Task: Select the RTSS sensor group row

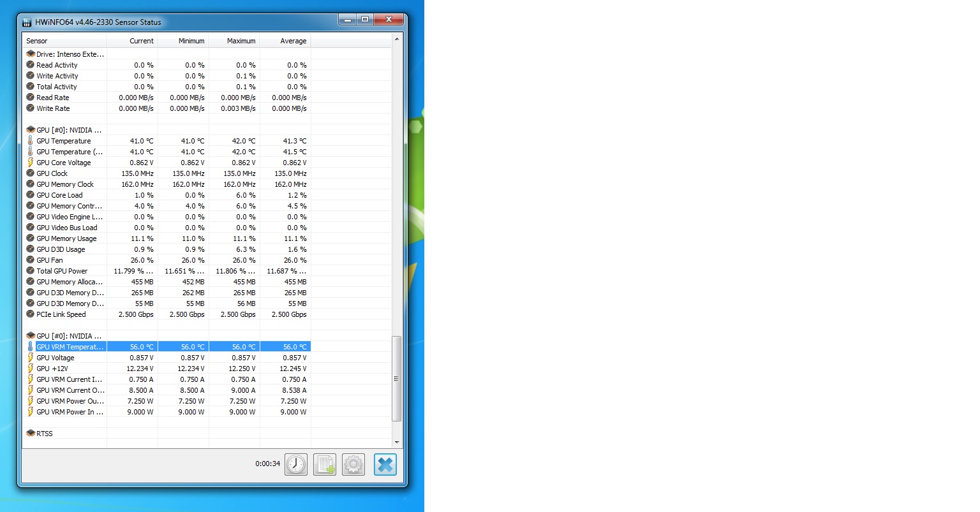Action: tap(167, 434)
